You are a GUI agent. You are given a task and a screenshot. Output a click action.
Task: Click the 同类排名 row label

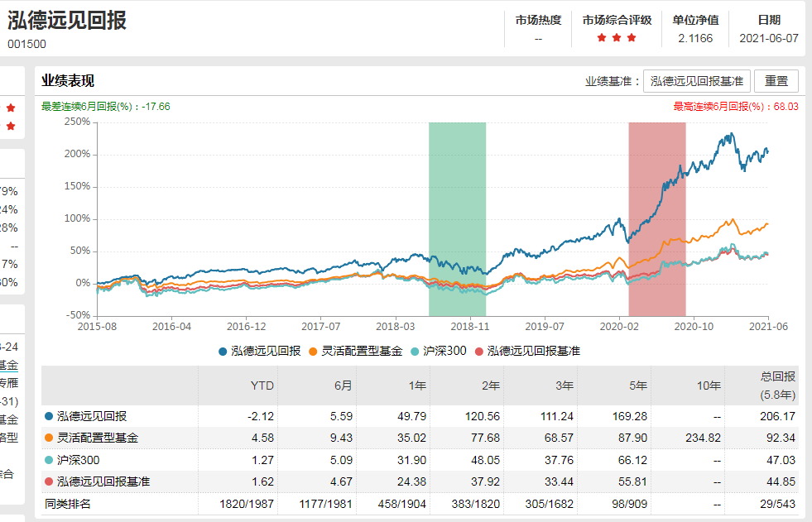pyautogui.click(x=67, y=502)
